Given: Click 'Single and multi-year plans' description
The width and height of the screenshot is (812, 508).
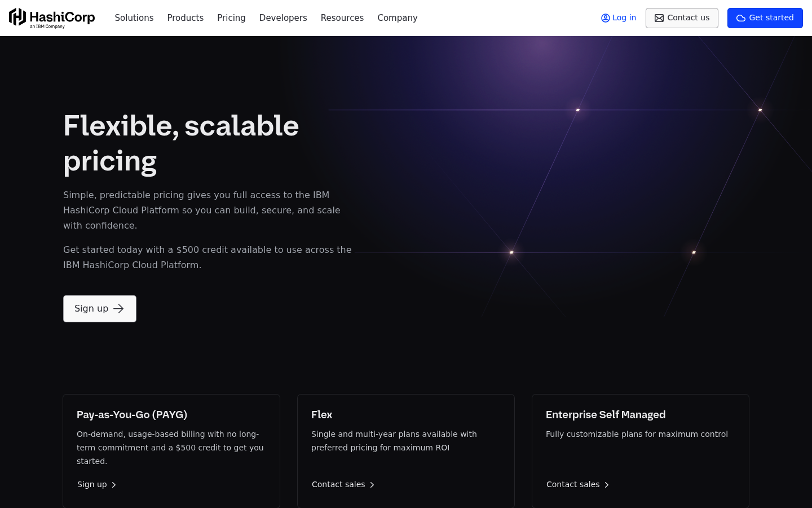Looking at the screenshot, I should pos(394,441).
